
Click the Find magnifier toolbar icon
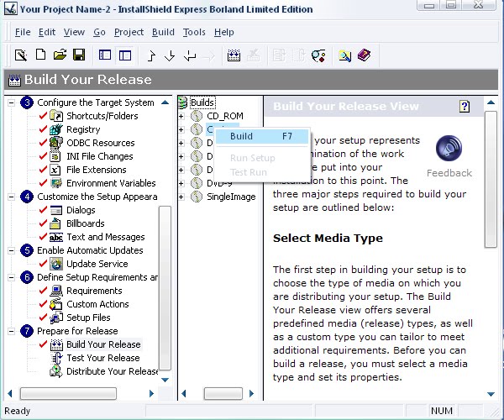pos(345,56)
